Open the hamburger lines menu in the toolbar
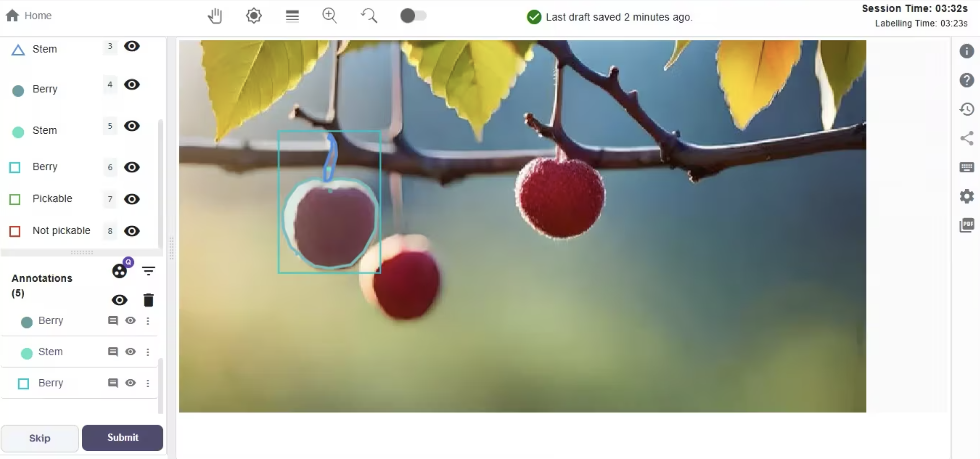Image resolution: width=980 pixels, height=459 pixels. point(292,16)
